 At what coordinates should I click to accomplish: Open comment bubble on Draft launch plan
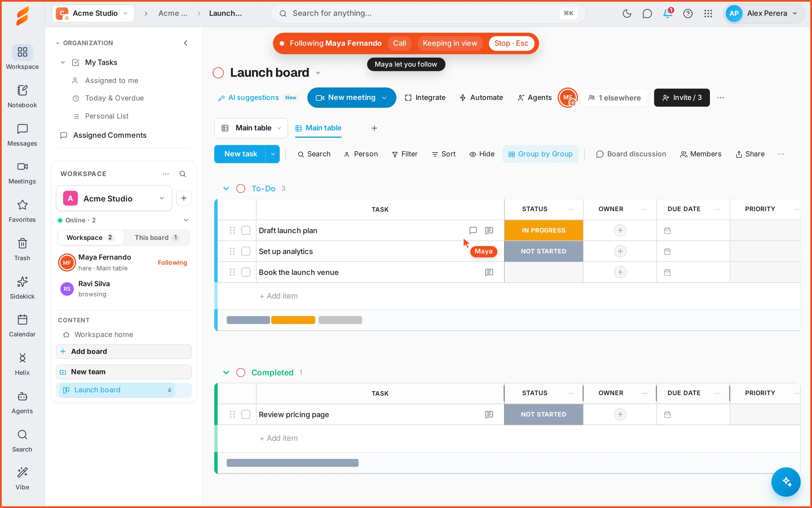473,230
